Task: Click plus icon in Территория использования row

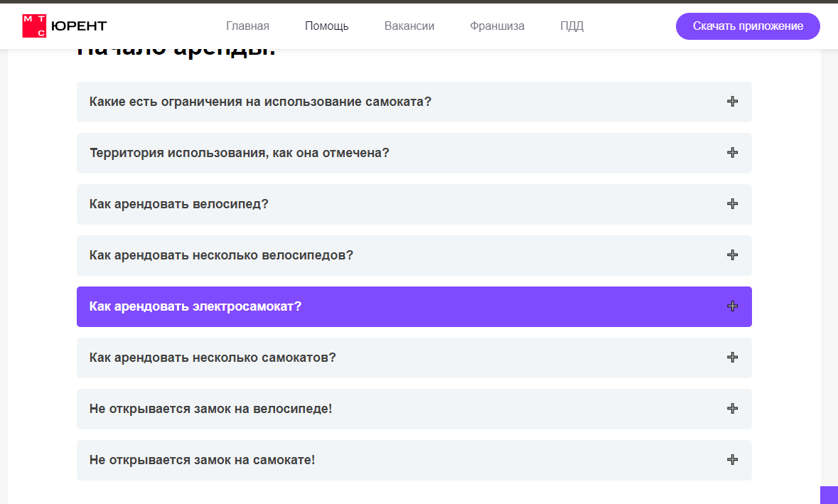Action: [x=732, y=153]
